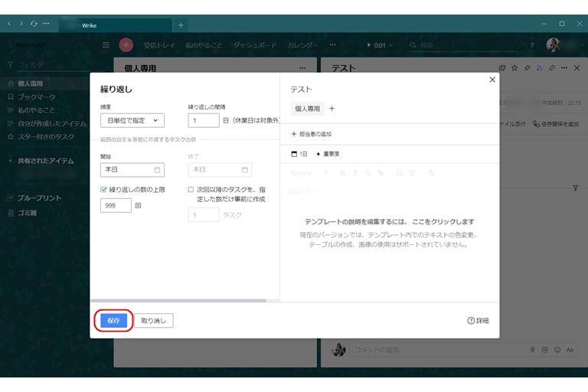Screen dimensions: 588x392
Task: Click the filter funnel in task panel
Action: (575, 188)
